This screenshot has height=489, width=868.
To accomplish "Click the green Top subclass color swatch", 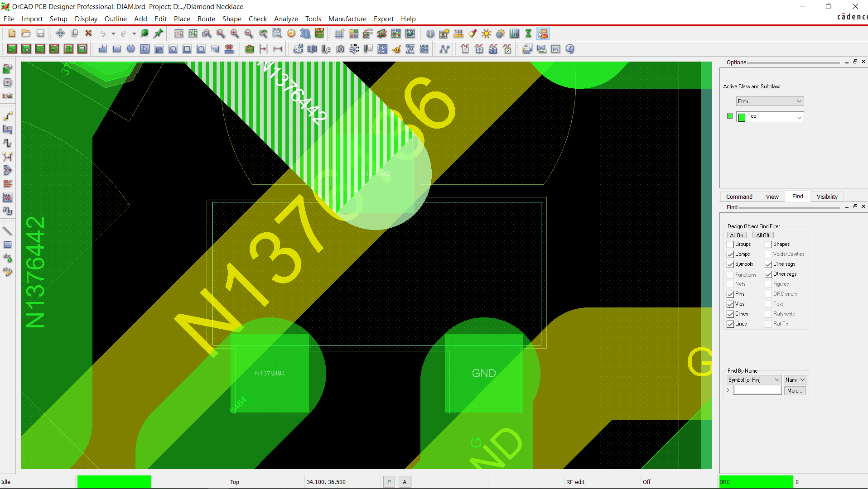I will [742, 118].
